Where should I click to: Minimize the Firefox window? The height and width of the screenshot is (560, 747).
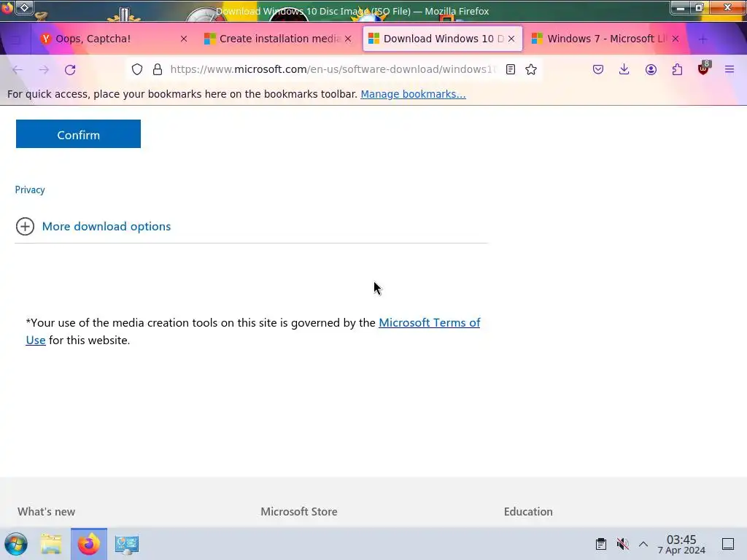tap(681, 8)
